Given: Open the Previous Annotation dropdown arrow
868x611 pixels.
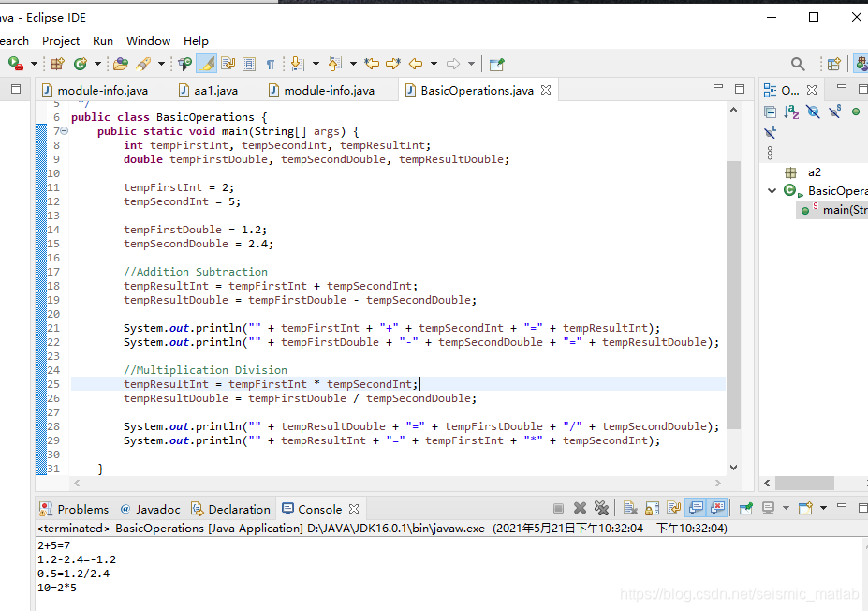Looking at the screenshot, I should pos(353,64).
